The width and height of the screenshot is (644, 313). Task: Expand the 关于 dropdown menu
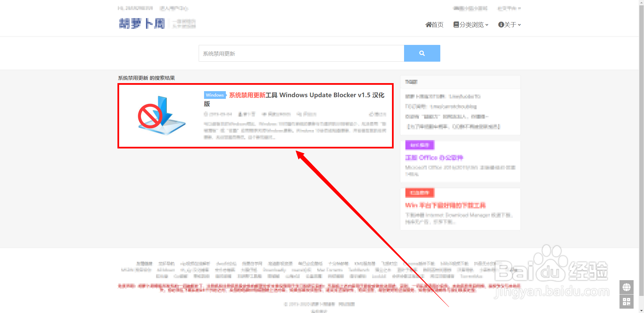tap(509, 25)
